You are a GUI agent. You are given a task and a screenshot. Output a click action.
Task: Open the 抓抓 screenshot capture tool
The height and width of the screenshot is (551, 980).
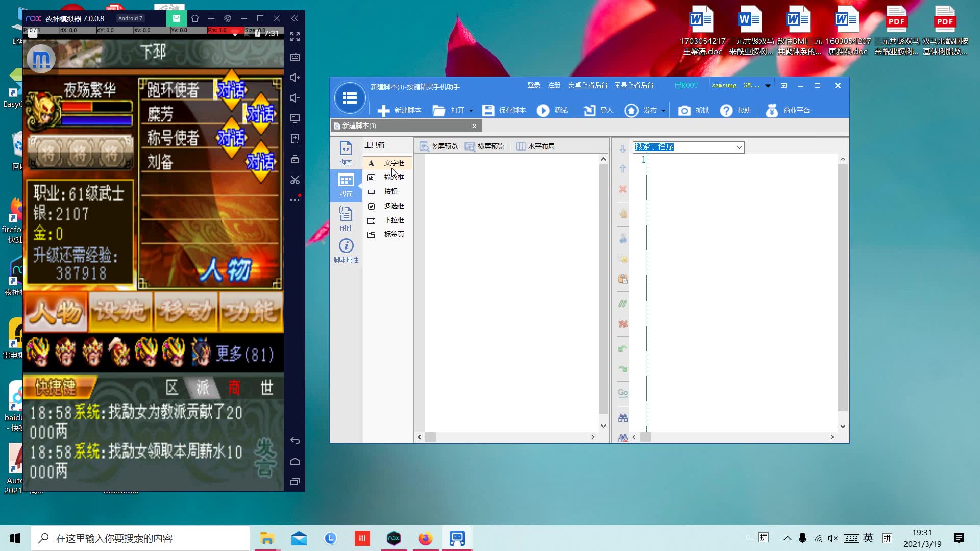coord(684,110)
